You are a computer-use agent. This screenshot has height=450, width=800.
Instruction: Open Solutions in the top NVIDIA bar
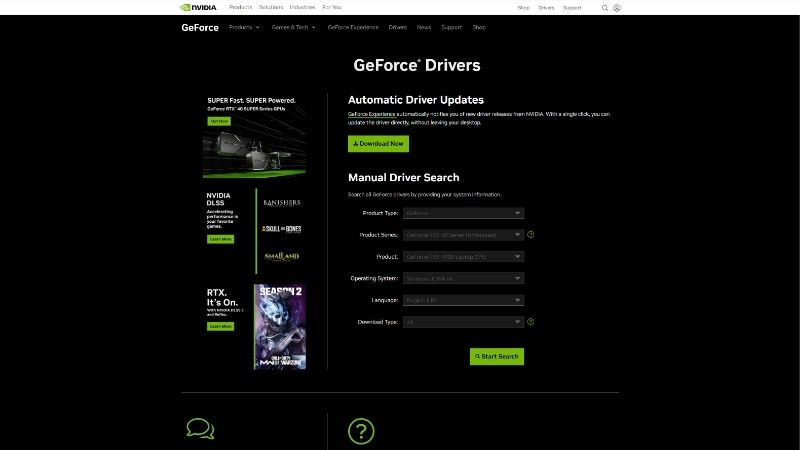(271, 8)
